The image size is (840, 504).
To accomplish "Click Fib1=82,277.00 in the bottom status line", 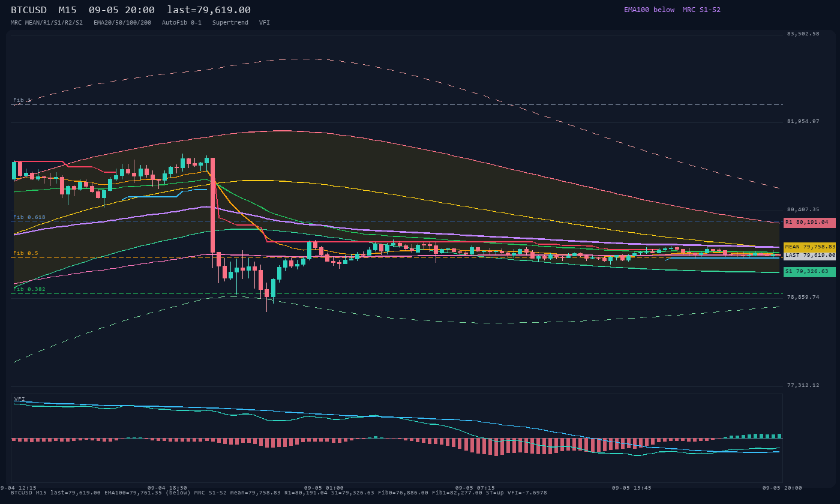I will tap(457, 493).
